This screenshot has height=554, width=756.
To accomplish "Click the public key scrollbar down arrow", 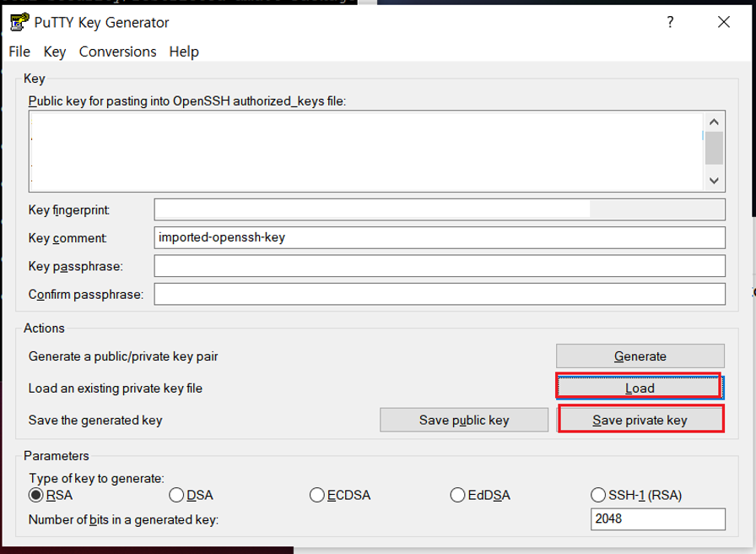I will pyautogui.click(x=714, y=181).
